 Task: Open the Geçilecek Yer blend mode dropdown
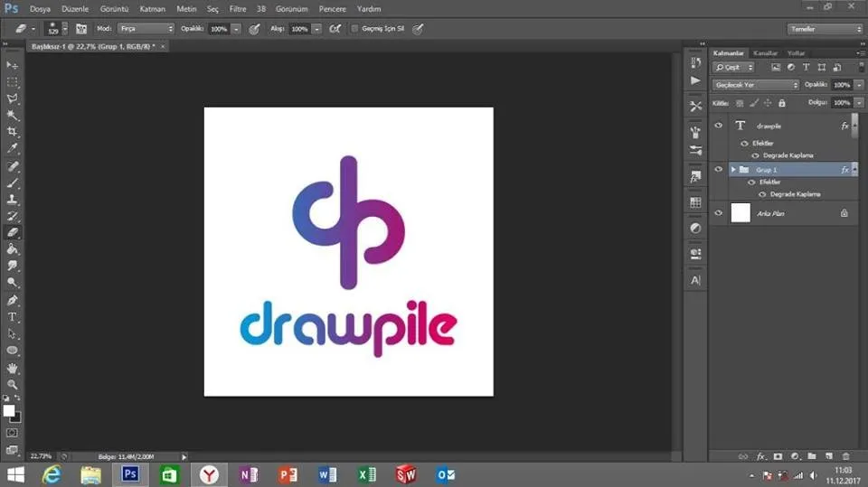coord(756,85)
